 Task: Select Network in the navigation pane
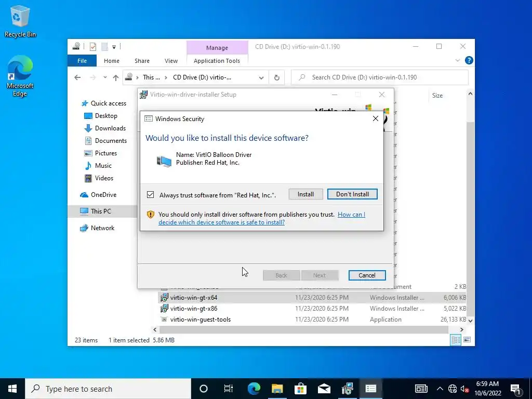pyautogui.click(x=97, y=228)
